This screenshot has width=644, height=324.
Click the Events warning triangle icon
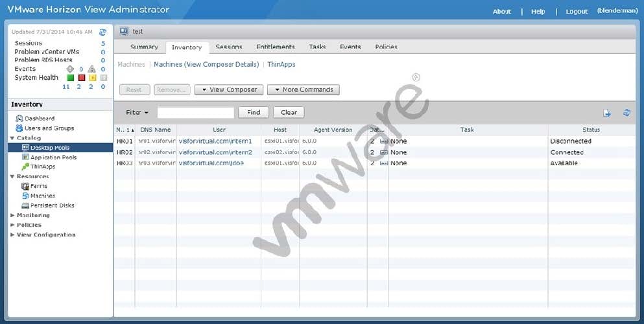(91, 69)
